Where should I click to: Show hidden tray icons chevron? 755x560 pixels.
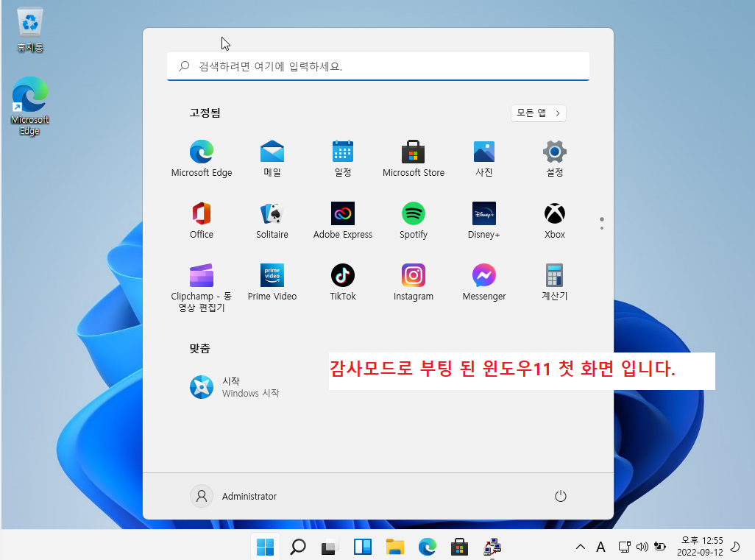point(581,547)
